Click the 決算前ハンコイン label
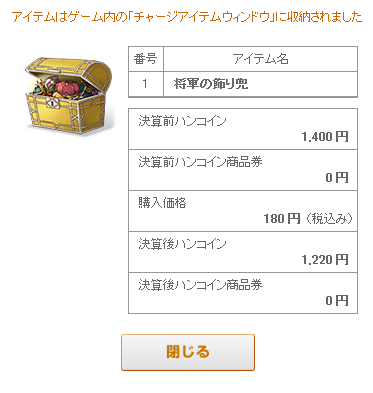 (x=182, y=121)
